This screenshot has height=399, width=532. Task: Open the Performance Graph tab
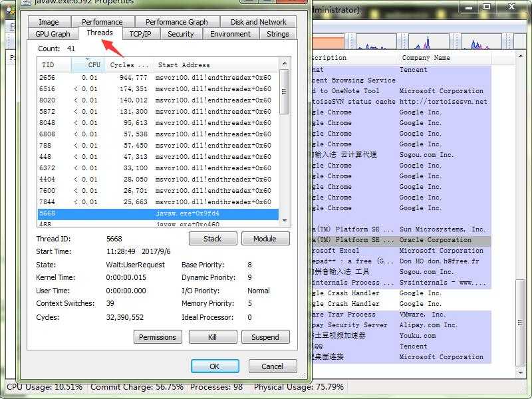pyautogui.click(x=177, y=22)
